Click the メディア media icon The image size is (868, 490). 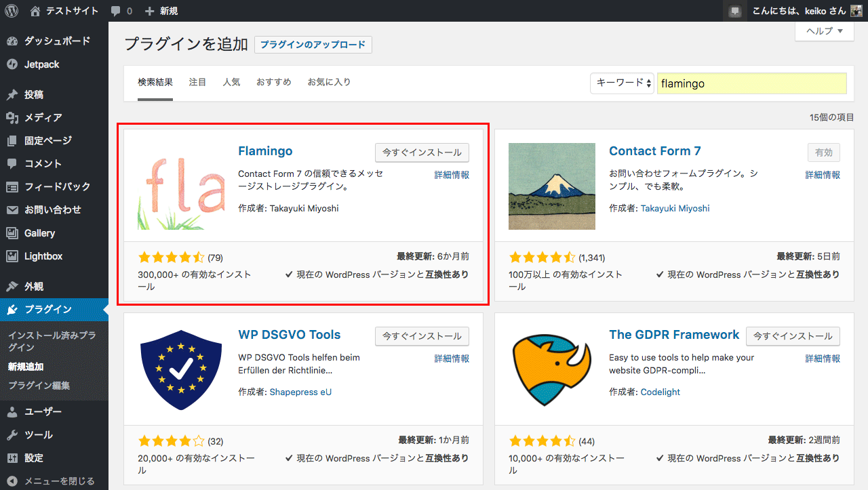(12, 117)
